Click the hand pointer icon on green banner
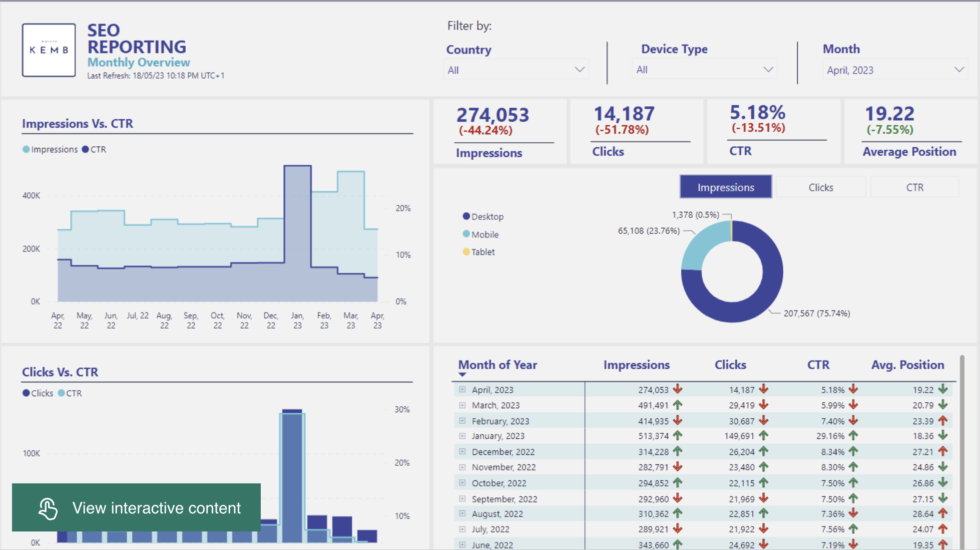980x550 pixels. (x=48, y=508)
